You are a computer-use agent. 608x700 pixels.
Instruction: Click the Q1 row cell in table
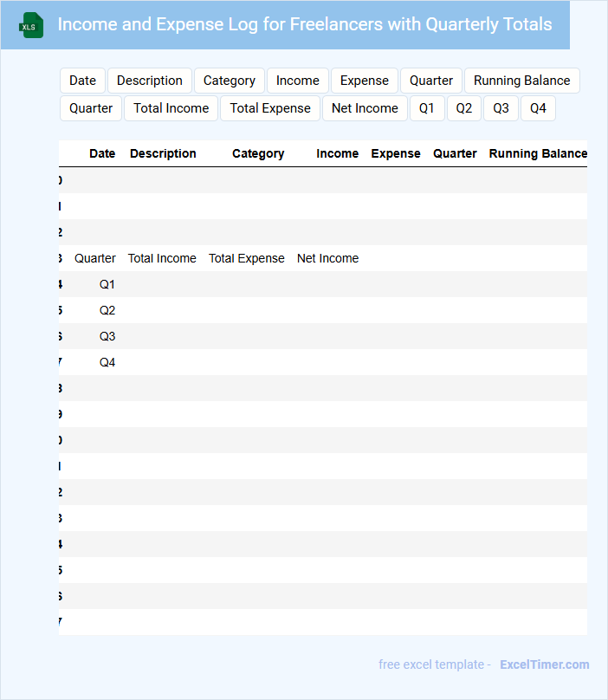click(x=107, y=284)
